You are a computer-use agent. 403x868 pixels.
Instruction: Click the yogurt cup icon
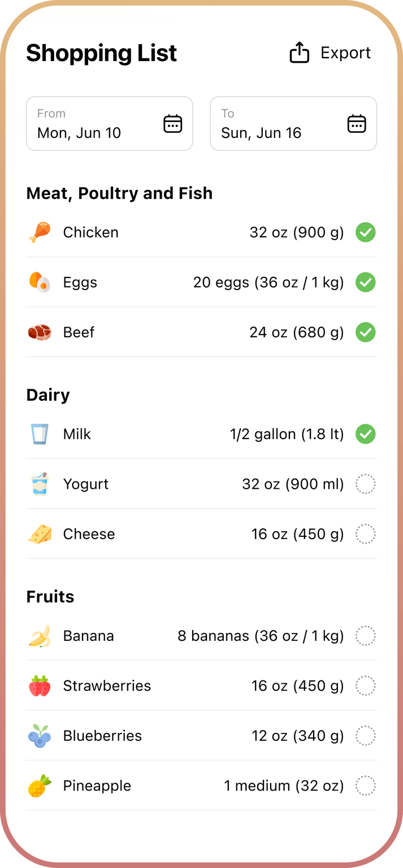click(x=38, y=484)
